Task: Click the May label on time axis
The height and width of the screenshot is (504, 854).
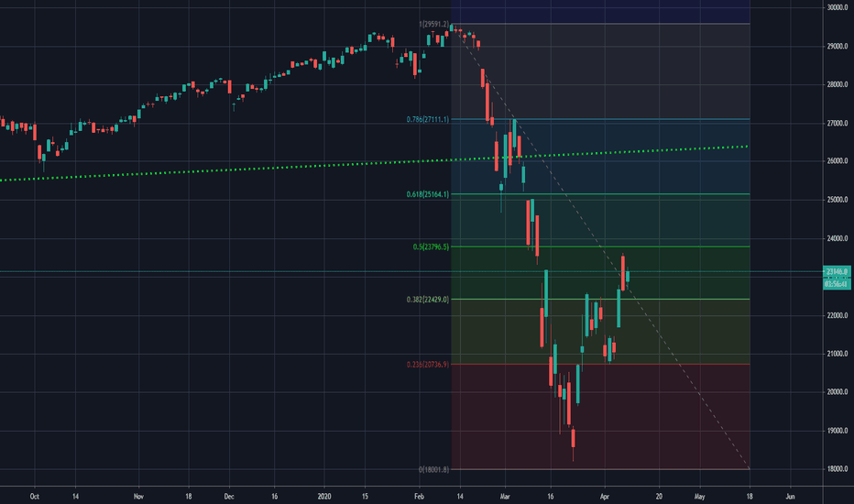Action: [x=699, y=497]
